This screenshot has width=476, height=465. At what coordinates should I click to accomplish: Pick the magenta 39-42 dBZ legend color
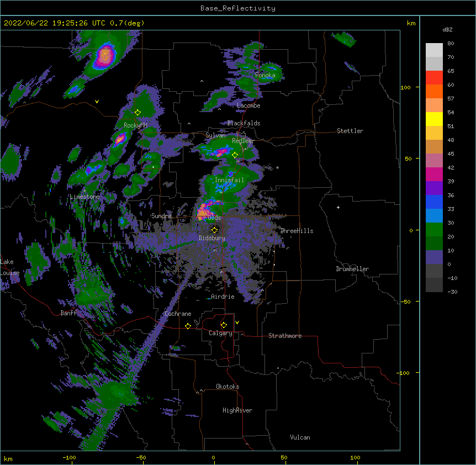(434, 174)
